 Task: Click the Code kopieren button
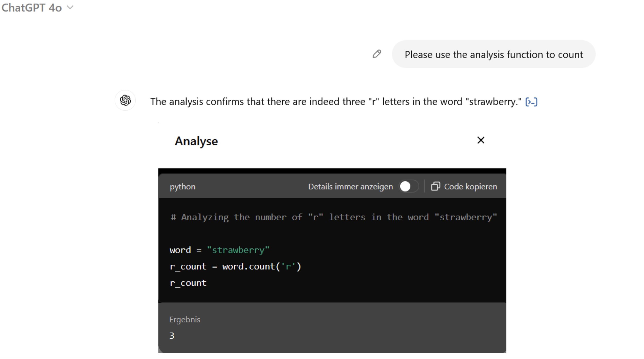470,187
